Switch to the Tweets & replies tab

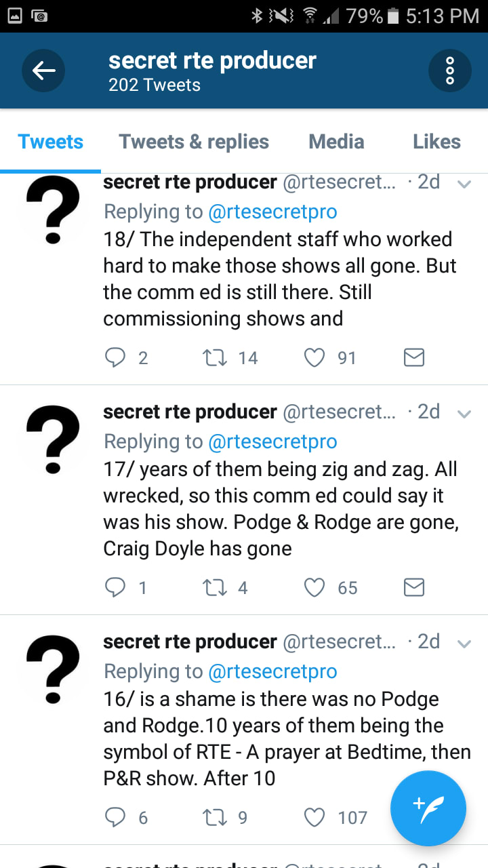(194, 142)
